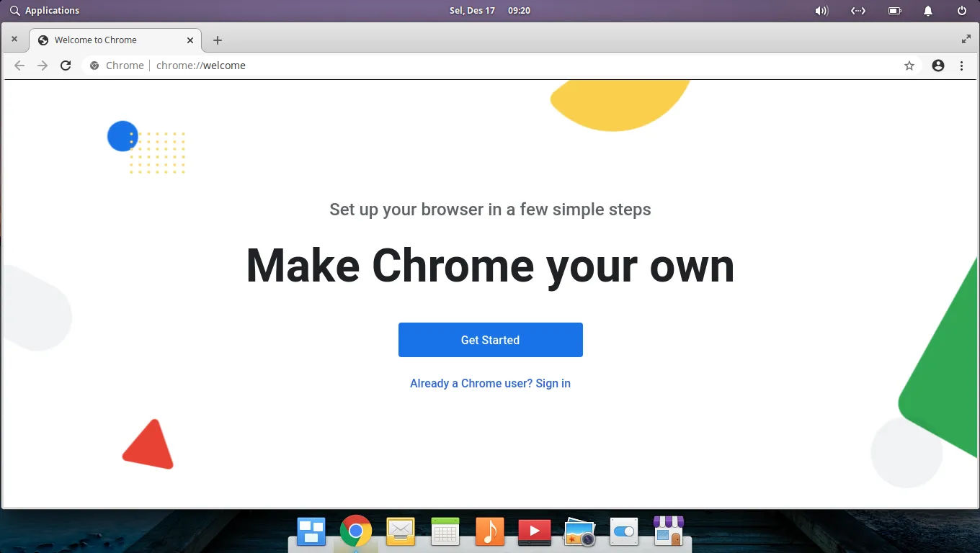Select the Welcome to Chrome tab
The width and height of the screenshot is (980, 553).
[115, 40]
